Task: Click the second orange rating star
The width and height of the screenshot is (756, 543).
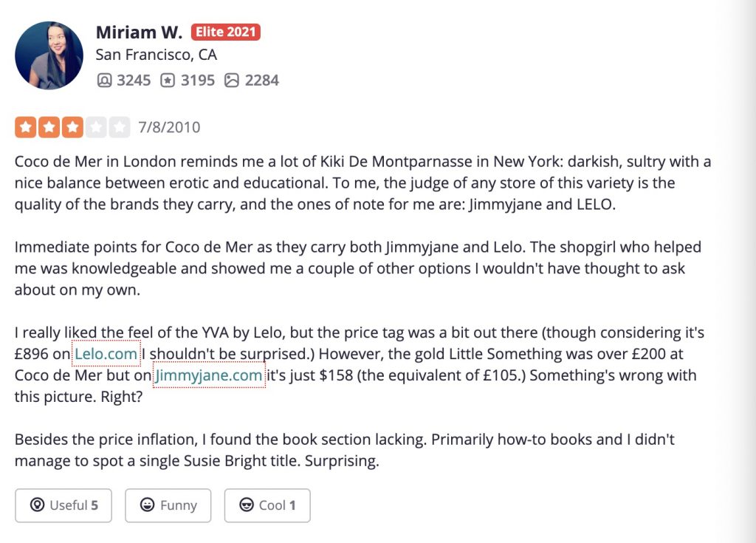Action: pos(49,127)
